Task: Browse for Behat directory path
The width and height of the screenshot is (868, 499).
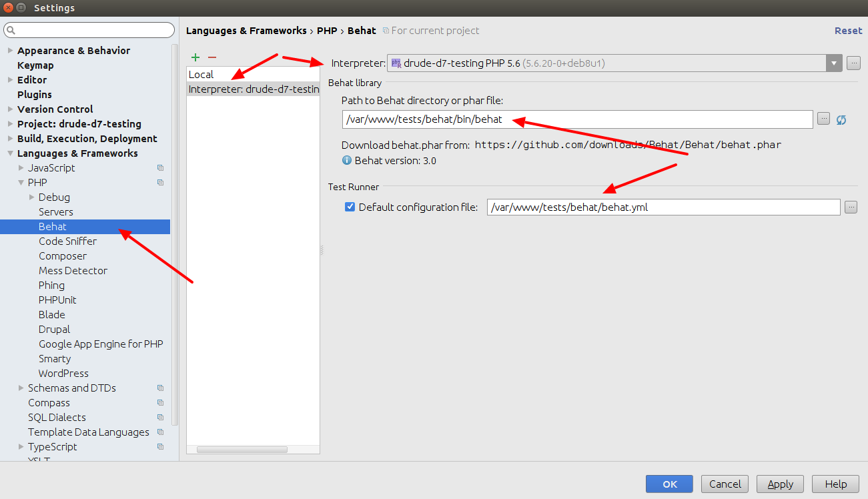Action: click(x=824, y=119)
